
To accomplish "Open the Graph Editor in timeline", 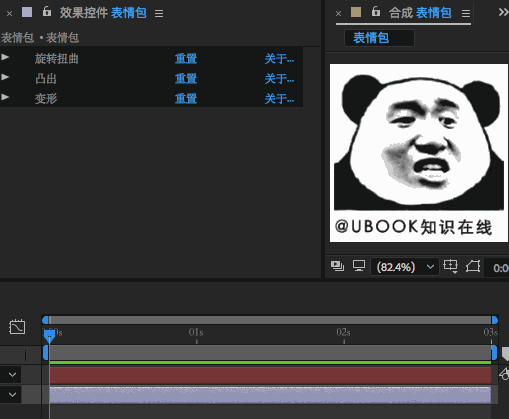I will (x=17, y=327).
